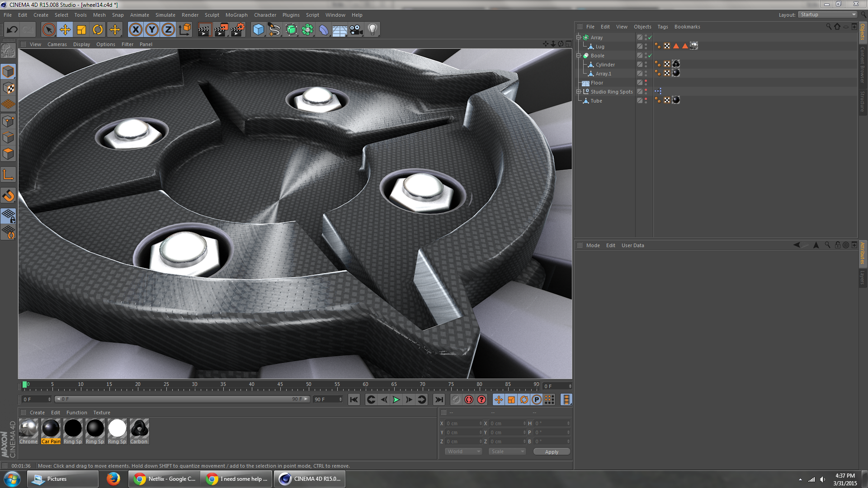
Task: Select the Lug object
Action: 600,47
